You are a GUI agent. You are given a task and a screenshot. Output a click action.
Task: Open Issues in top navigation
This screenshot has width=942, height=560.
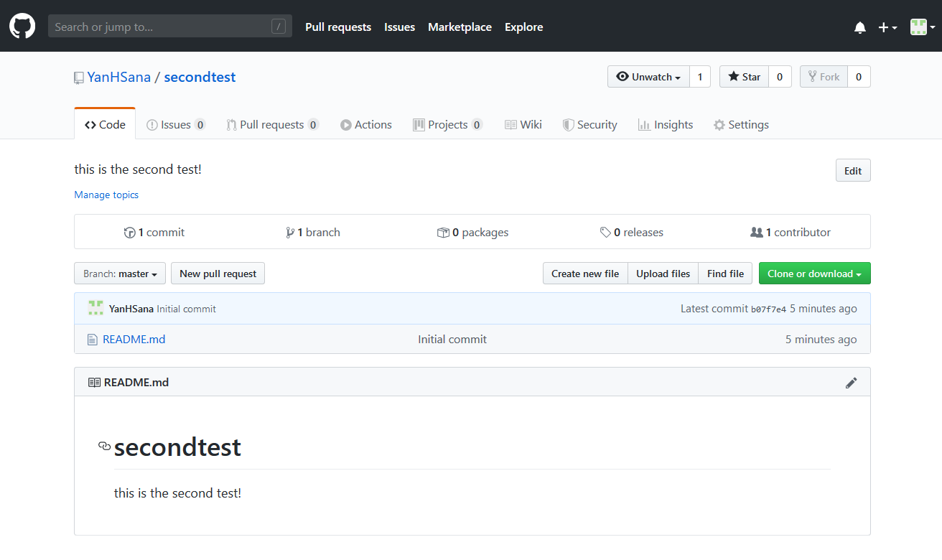coord(399,27)
